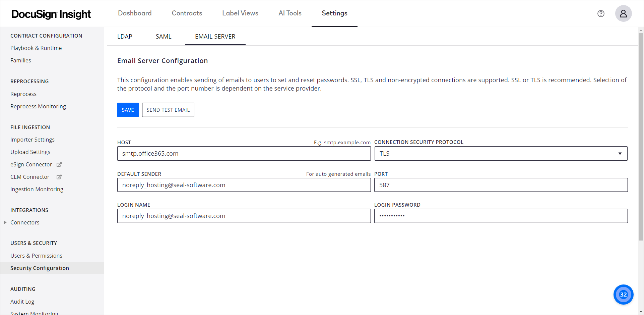Open the blue notification badge showing 32
The height and width of the screenshot is (315, 644).
pyautogui.click(x=623, y=295)
